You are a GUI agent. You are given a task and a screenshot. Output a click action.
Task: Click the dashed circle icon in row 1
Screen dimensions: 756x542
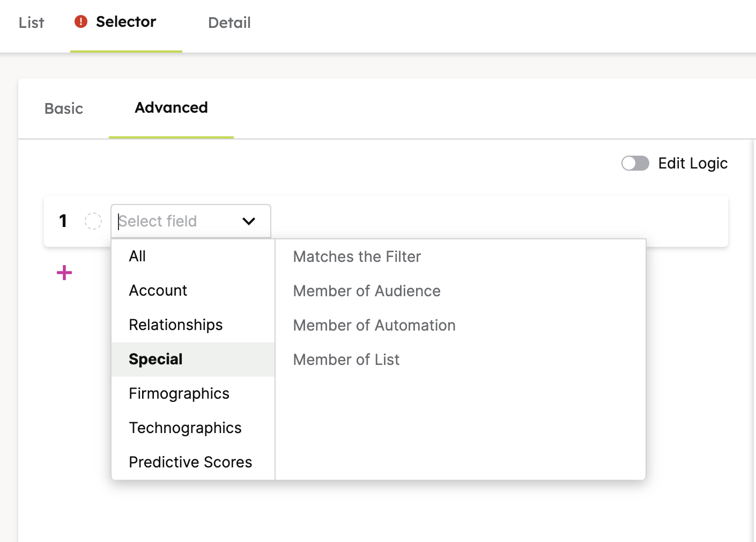point(93,221)
